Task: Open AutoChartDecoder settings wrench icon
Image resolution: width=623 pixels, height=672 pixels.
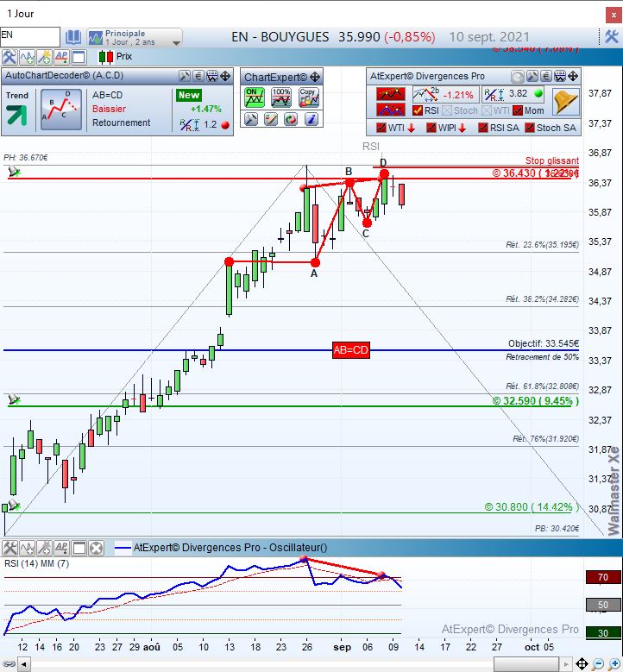Action: [x=185, y=76]
